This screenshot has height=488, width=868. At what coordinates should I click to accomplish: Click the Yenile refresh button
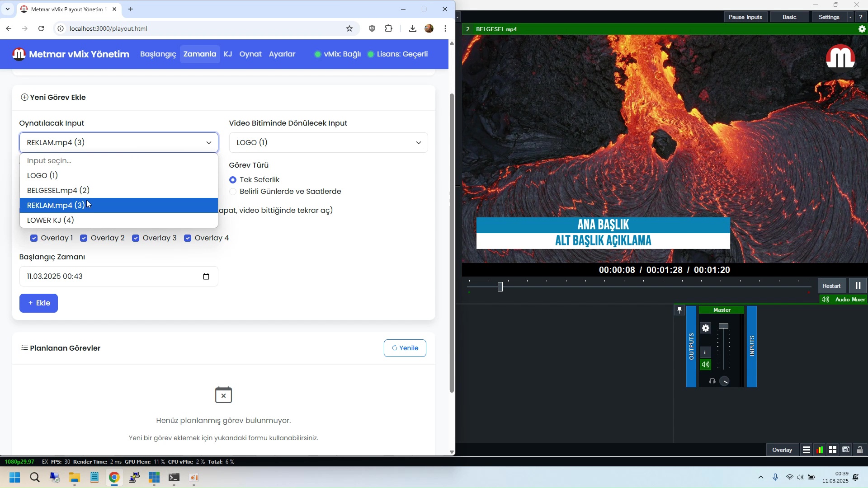[405, 348]
